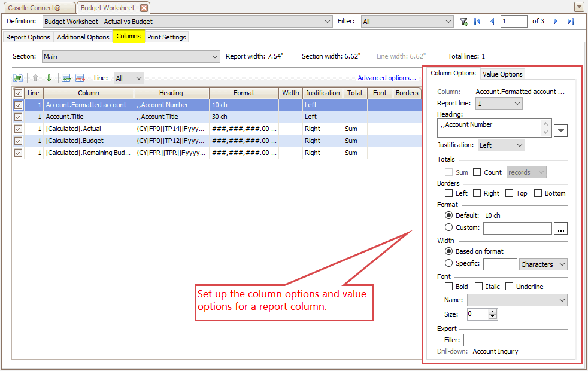
Task: Select the Specific width radio button
Action: click(448, 263)
